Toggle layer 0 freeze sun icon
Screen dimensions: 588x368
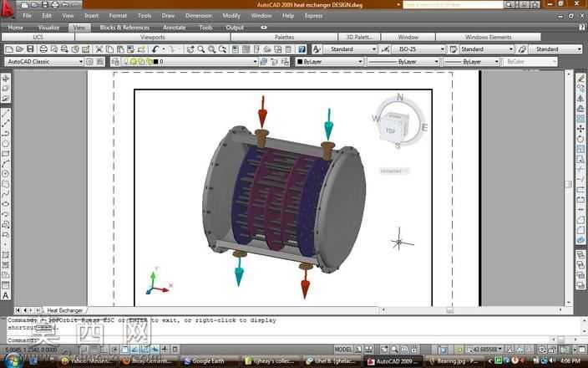[133, 62]
